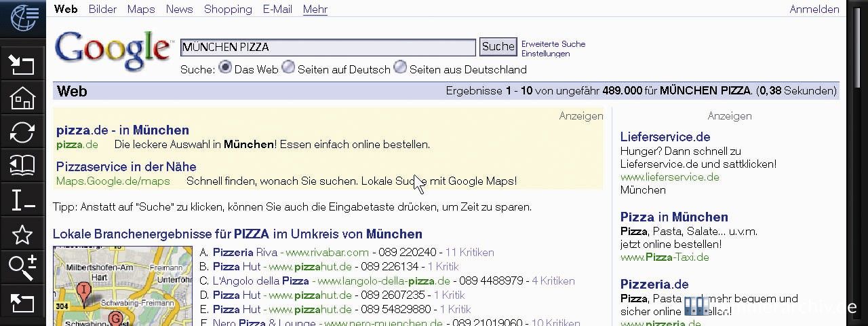Open Lieferservice.de sidebar ad
This screenshot has width=868, height=326.
665,137
